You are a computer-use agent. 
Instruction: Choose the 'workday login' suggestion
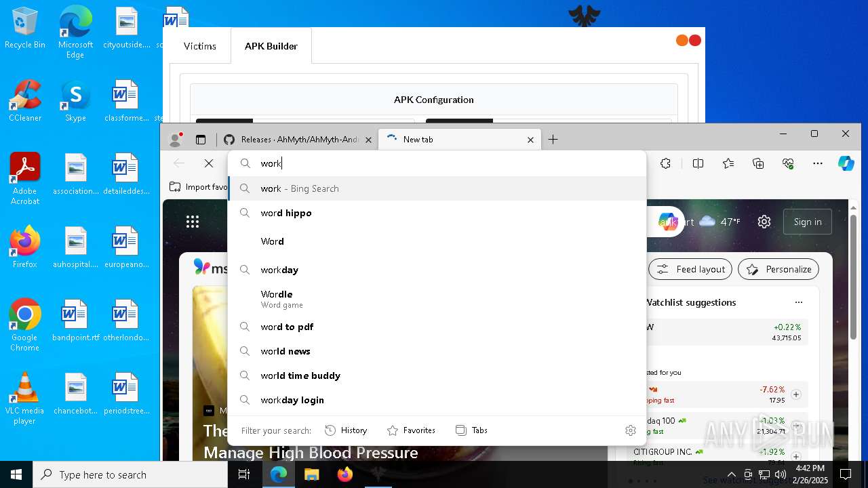[x=437, y=400]
